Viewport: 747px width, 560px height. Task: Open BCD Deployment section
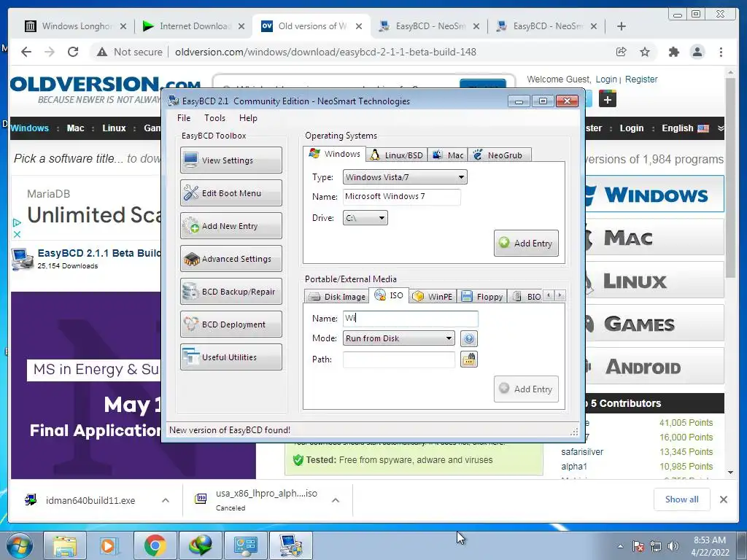(x=231, y=324)
